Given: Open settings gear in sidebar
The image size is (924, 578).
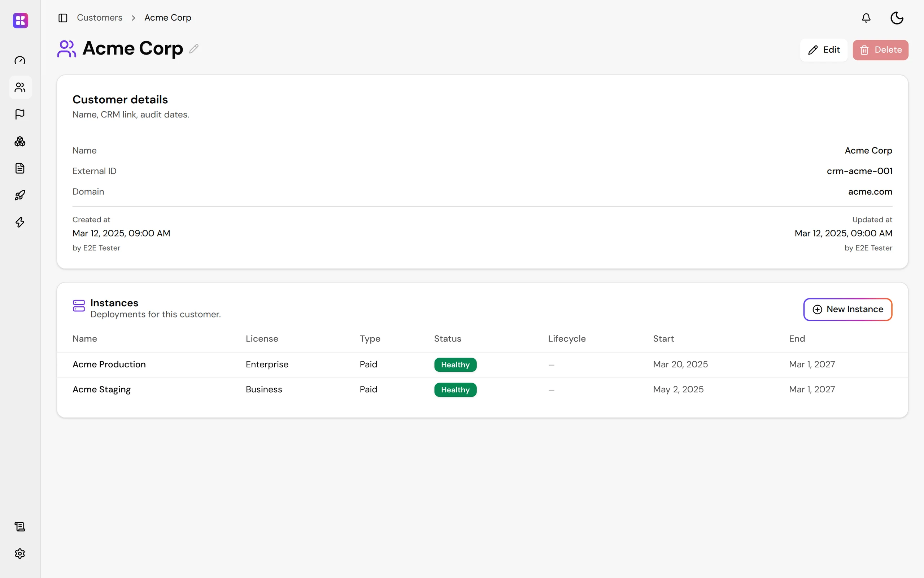Looking at the screenshot, I should 20,553.
